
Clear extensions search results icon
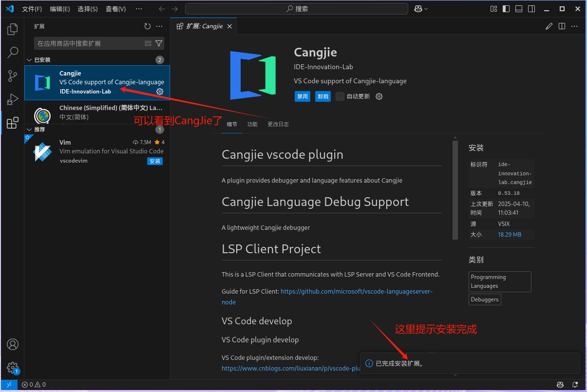coord(148,43)
